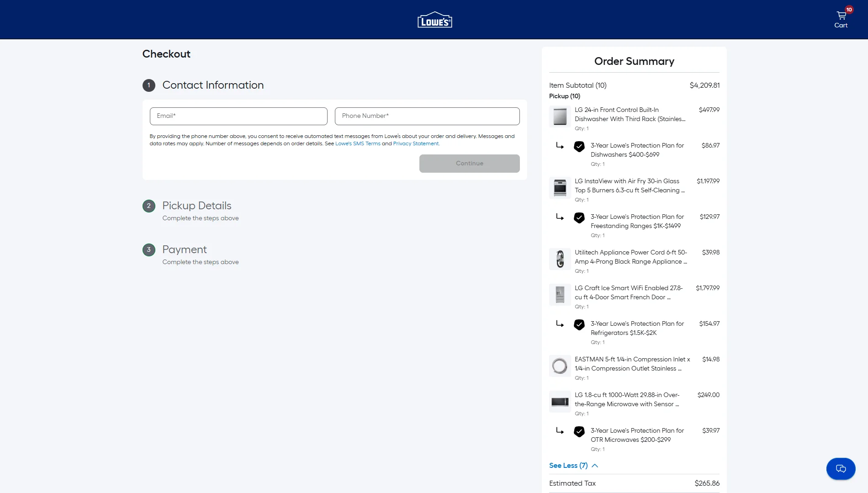Select the Pickup Details step

(x=196, y=206)
